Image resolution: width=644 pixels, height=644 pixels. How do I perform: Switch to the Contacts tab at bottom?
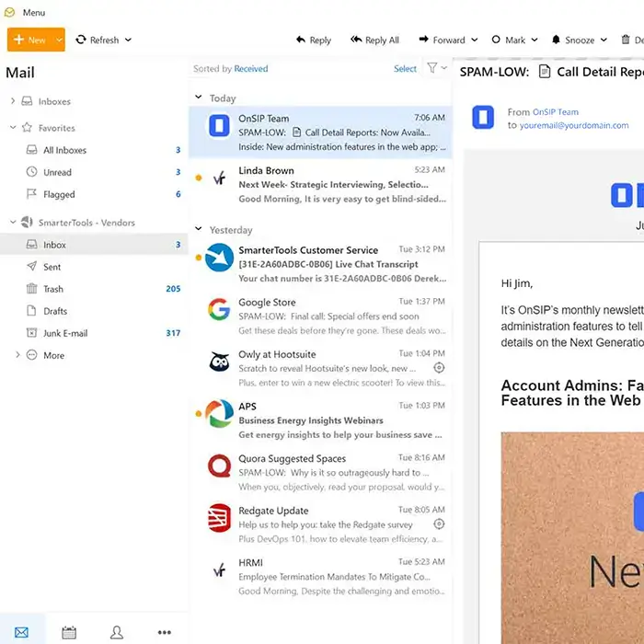click(117, 632)
